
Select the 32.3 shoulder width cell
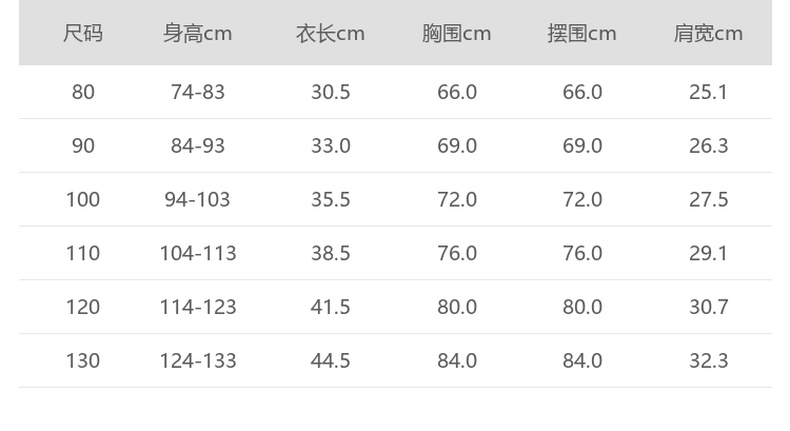[708, 360]
